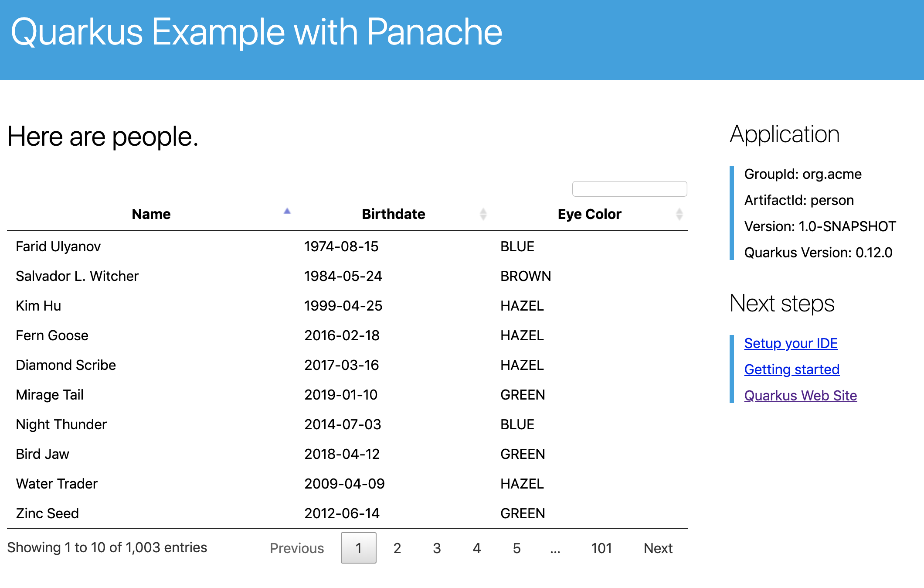Sort table by Name header

[x=151, y=214]
